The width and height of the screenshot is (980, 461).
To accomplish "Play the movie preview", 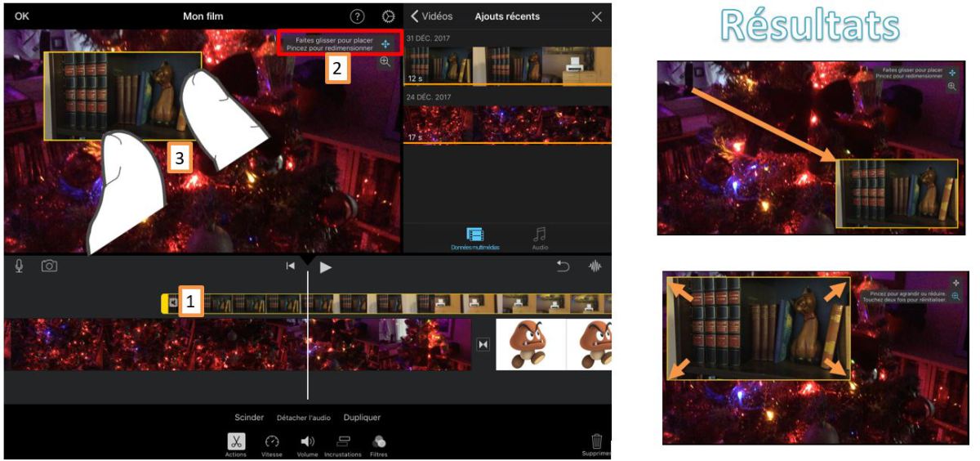I will point(325,266).
